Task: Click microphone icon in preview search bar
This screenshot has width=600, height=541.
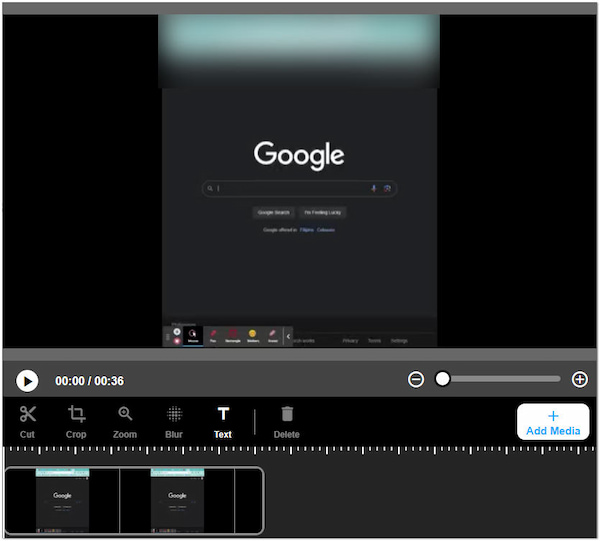Action: click(374, 188)
